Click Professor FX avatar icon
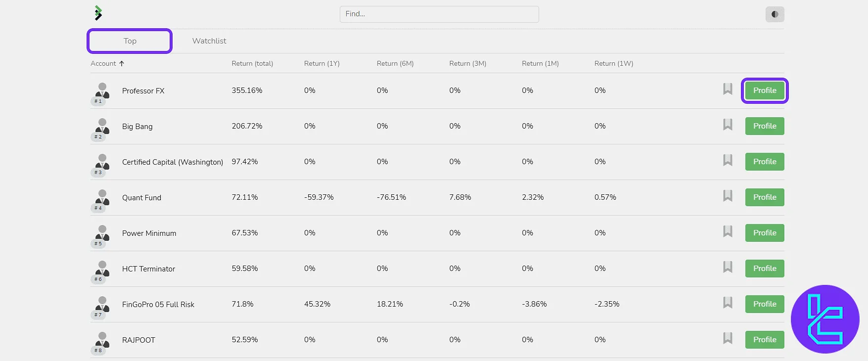Image resolution: width=868 pixels, height=361 pixels. (102, 90)
